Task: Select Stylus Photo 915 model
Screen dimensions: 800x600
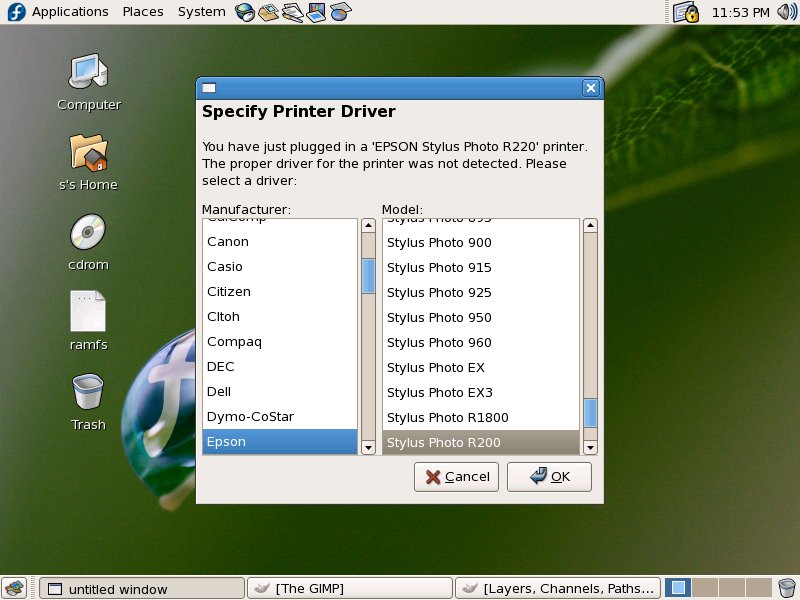Action: pos(481,268)
